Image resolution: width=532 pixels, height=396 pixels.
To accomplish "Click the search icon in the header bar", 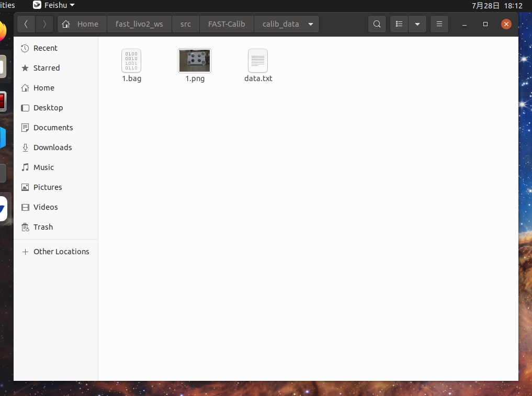I will pyautogui.click(x=377, y=24).
